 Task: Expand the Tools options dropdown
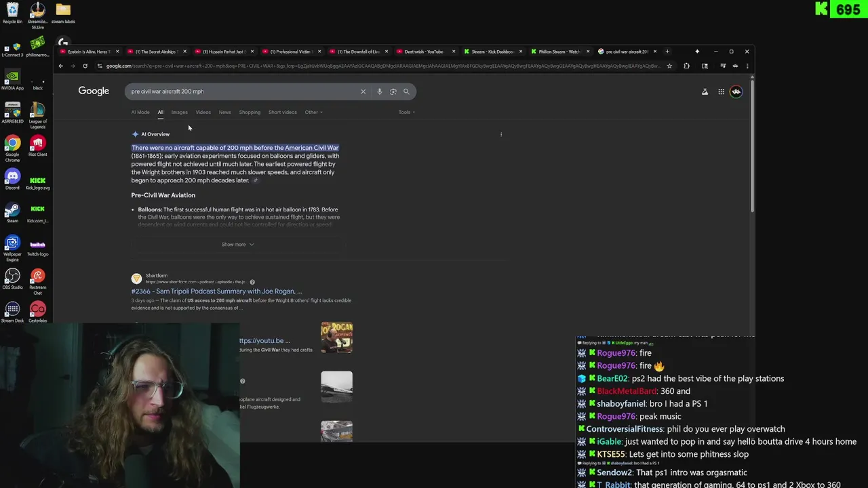point(407,112)
